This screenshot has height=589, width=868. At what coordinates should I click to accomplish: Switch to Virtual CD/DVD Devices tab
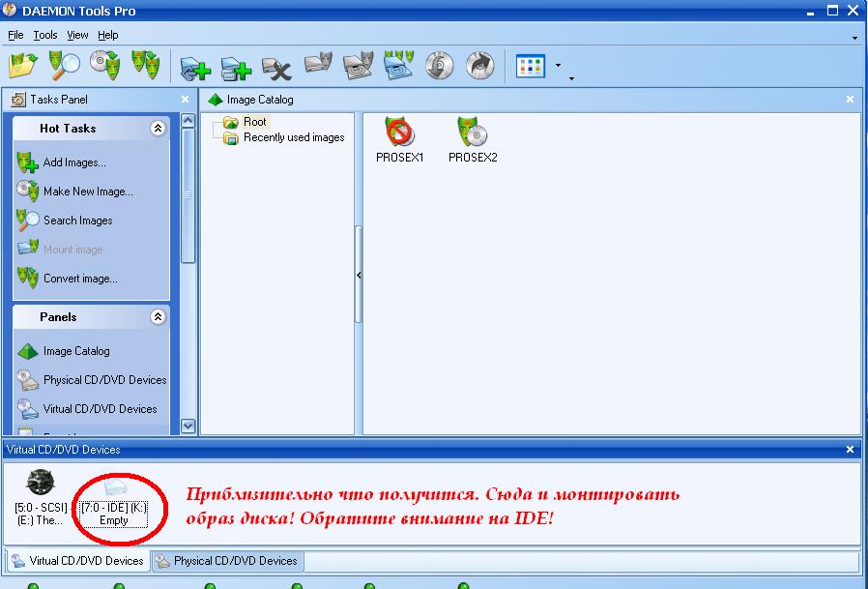[x=77, y=560]
